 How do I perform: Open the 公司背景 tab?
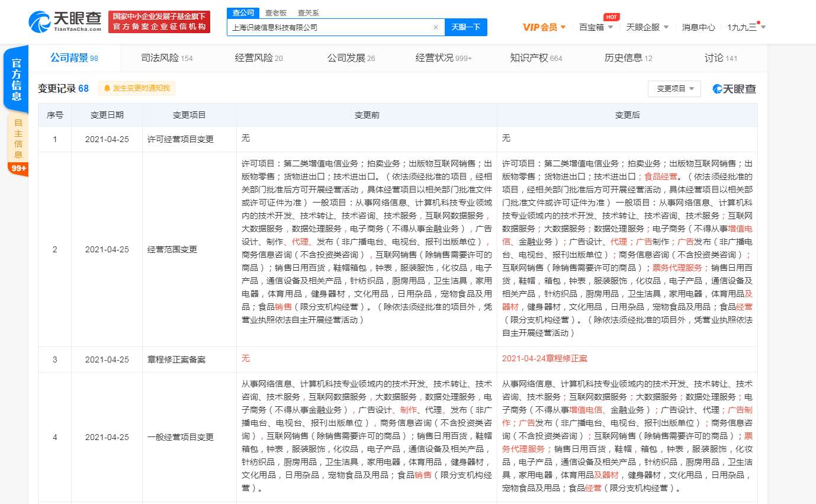click(74, 58)
